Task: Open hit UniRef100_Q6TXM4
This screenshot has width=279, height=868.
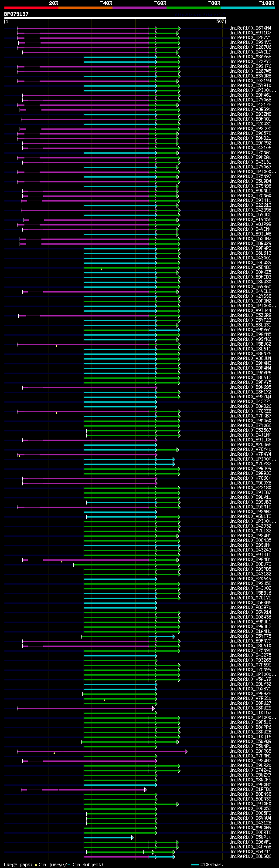Action: 250,28
